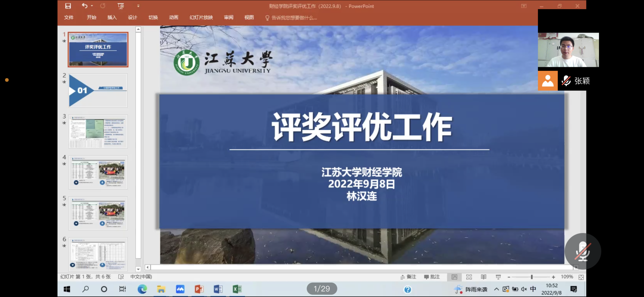This screenshot has width=644, height=297.
Task: Switch to Normal view icon
Action: tap(454, 277)
